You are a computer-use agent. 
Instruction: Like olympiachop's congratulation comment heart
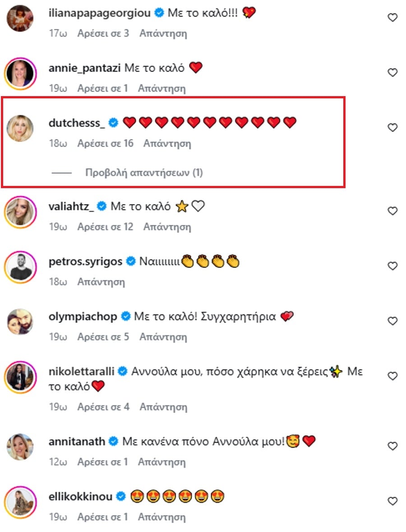[x=392, y=321]
